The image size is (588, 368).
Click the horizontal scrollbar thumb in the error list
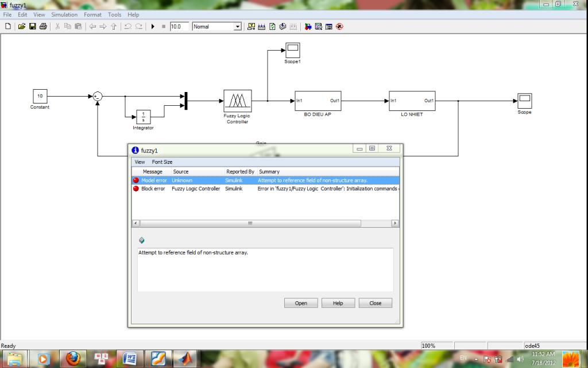250,223
